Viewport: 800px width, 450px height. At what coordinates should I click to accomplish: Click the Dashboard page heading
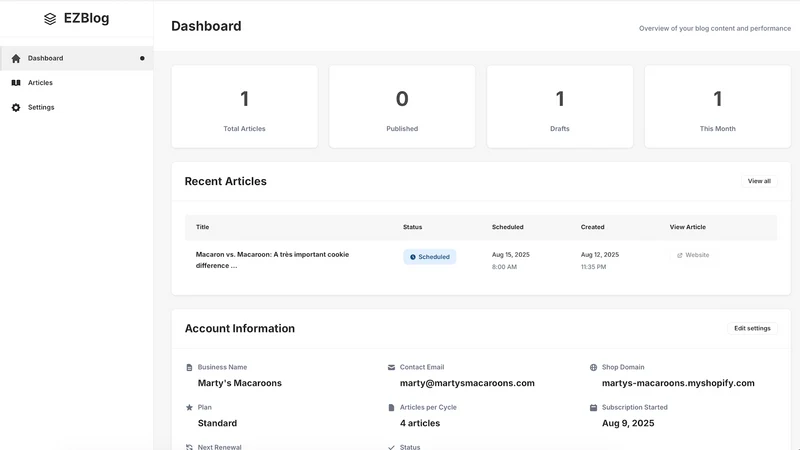coord(206,26)
